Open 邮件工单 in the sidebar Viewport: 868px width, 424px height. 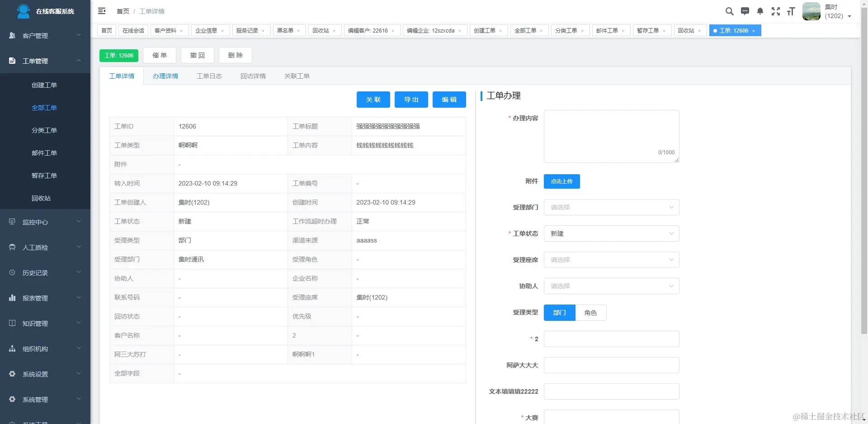coord(44,153)
